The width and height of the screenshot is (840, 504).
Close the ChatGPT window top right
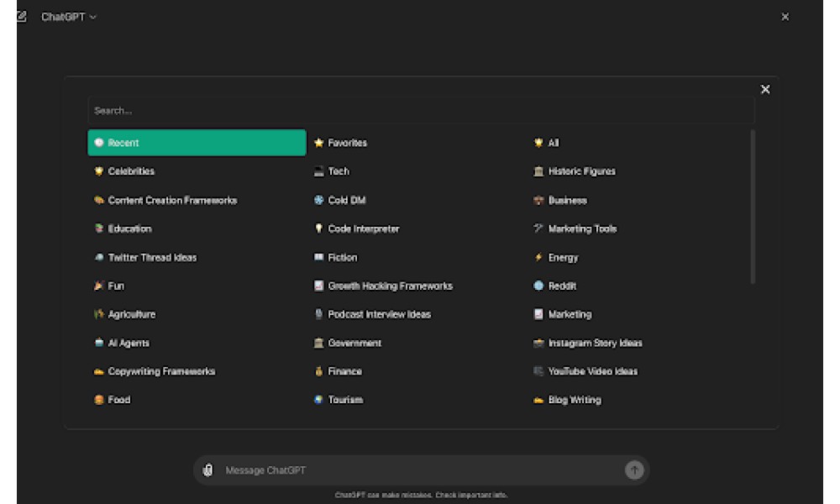click(x=785, y=17)
